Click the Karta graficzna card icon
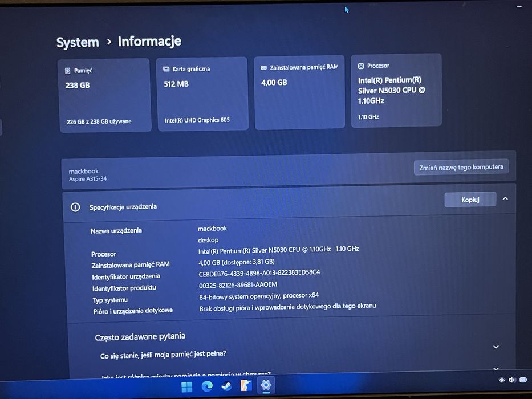 pyautogui.click(x=166, y=69)
